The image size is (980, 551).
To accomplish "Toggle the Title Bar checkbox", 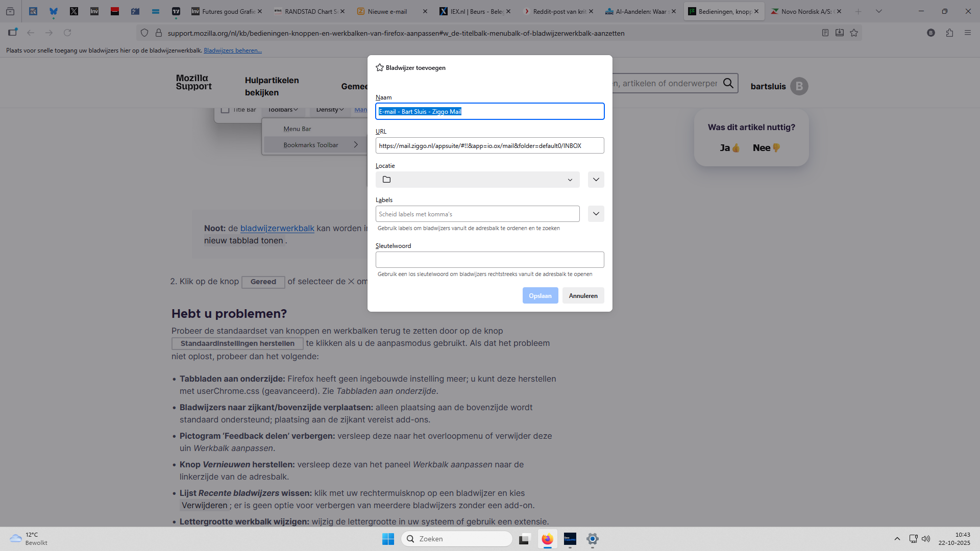I will pos(225,110).
